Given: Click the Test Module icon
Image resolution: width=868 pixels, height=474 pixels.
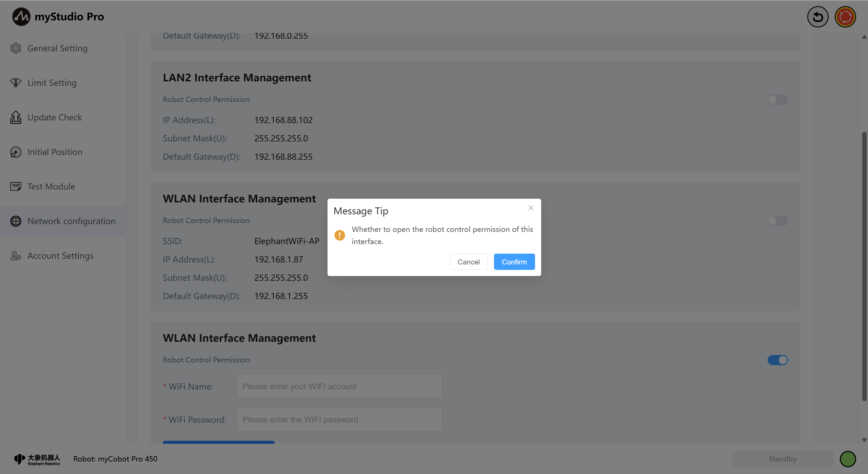Looking at the screenshot, I should coord(16,186).
